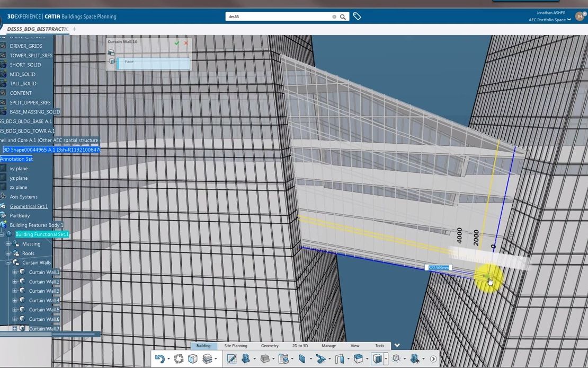This screenshot has width=588, height=368.
Task: Select Curtain Wall.2 in tree
Action: click(44, 282)
